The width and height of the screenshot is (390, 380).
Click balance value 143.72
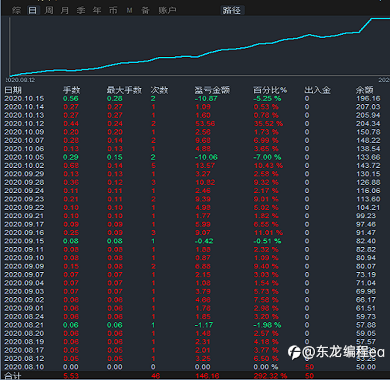368,166
